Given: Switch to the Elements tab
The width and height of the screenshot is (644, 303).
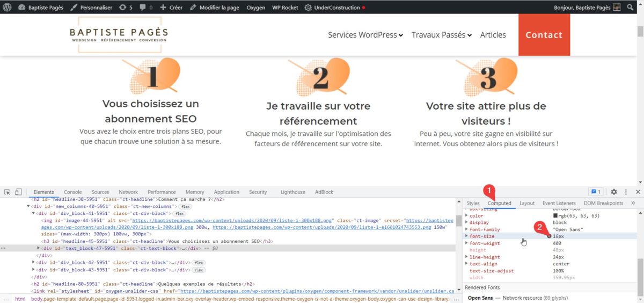Looking at the screenshot, I should tap(43, 192).
